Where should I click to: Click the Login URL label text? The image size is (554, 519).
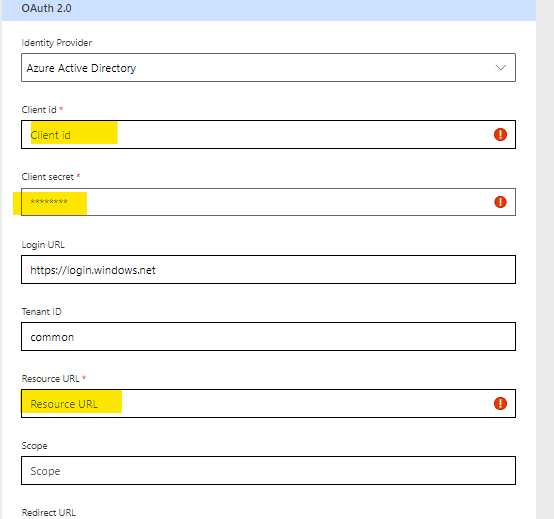point(43,244)
